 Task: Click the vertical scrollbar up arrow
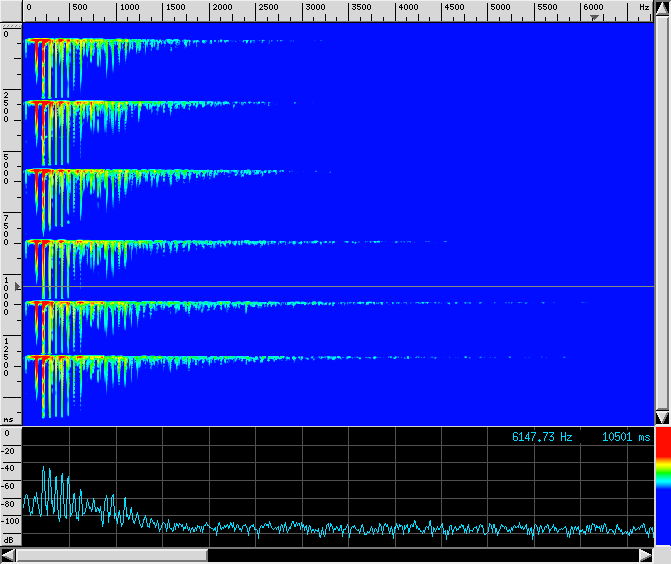[662, 10]
